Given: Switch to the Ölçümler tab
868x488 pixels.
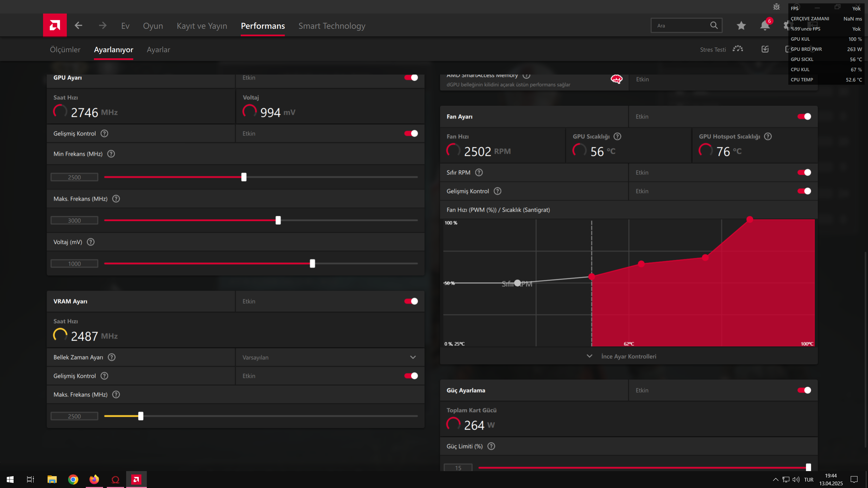Looking at the screenshot, I should tap(65, 49).
